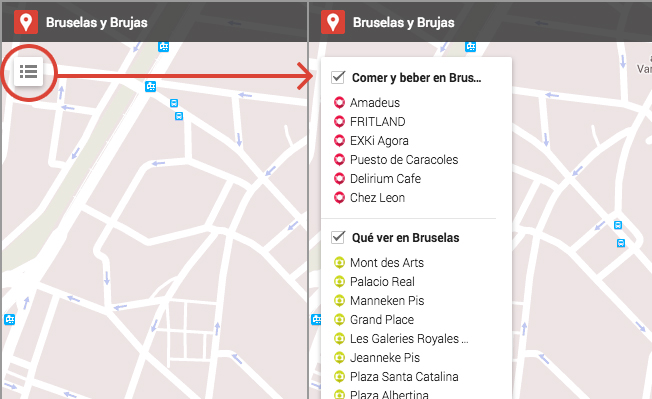
Task: Choose Jeanneke Pis in the list
Action: [x=385, y=357]
